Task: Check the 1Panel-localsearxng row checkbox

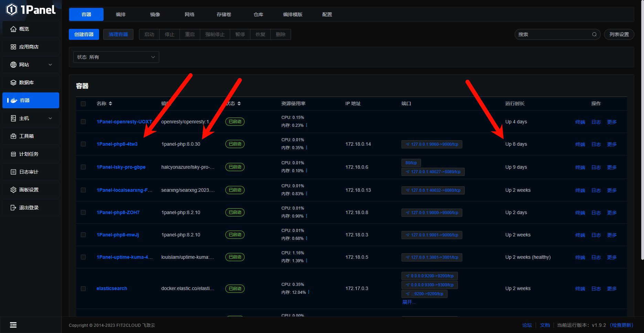Action: coord(83,190)
